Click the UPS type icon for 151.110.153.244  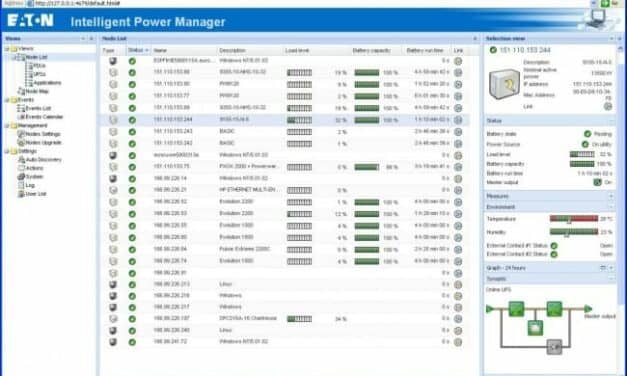(114, 120)
